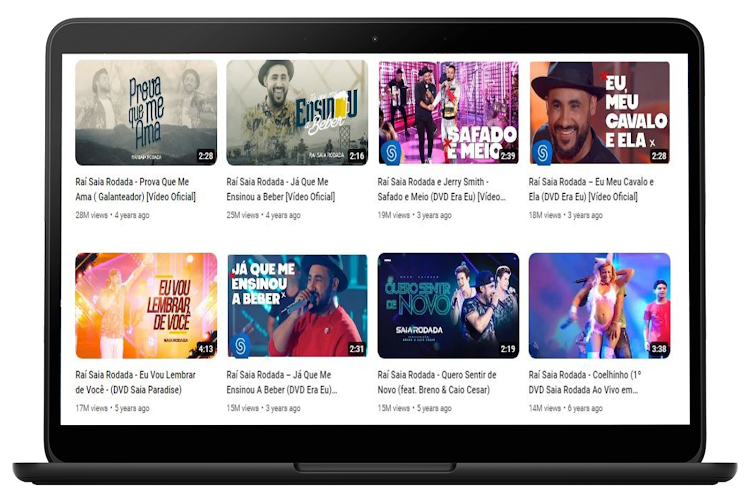Click '19M views • 3 years ago' text
The image size is (750, 500).
click(x=415, y=215)
